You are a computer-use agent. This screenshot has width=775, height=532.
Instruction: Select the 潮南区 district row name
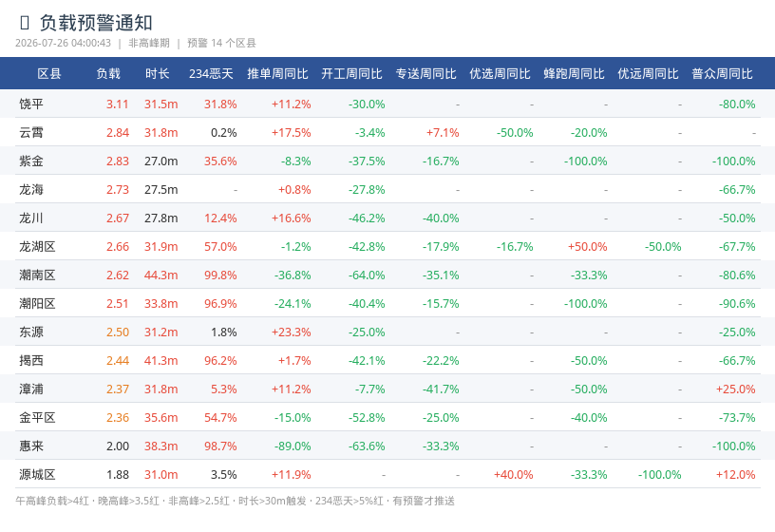[37, 275]
